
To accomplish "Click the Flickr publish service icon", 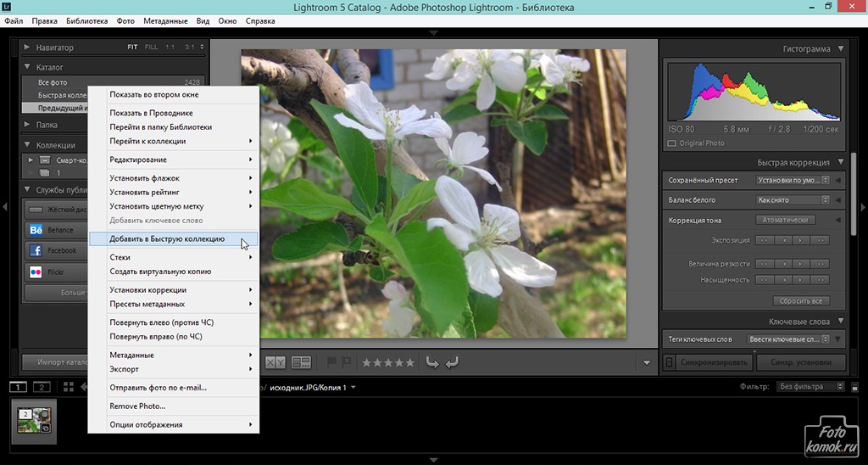I will 36,272.
